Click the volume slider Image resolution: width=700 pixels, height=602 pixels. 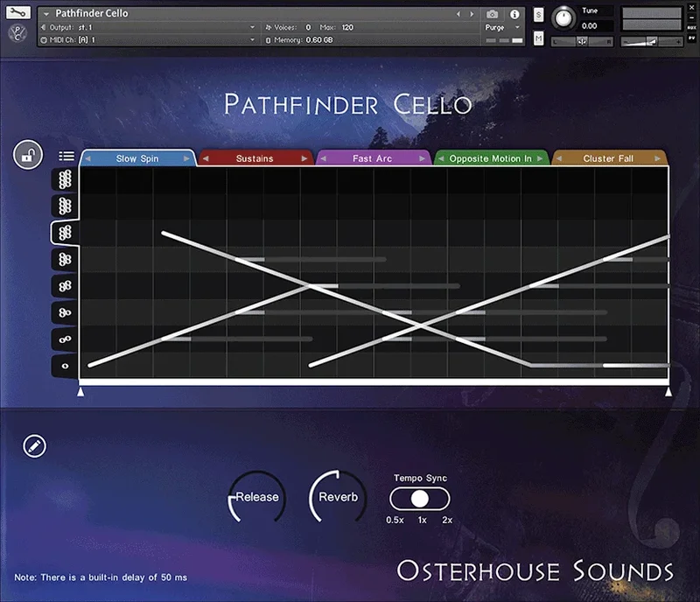(x=651, y=42)
